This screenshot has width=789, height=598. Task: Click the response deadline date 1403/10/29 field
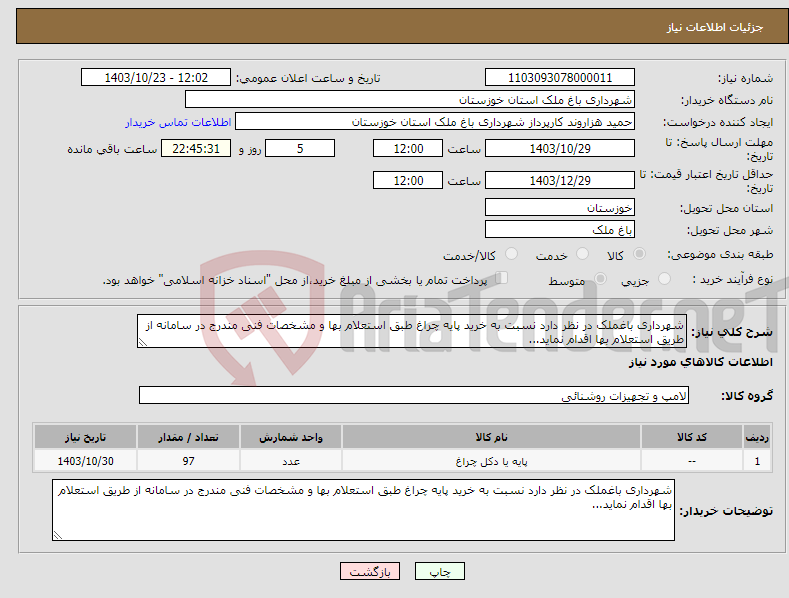coord(560,148)
